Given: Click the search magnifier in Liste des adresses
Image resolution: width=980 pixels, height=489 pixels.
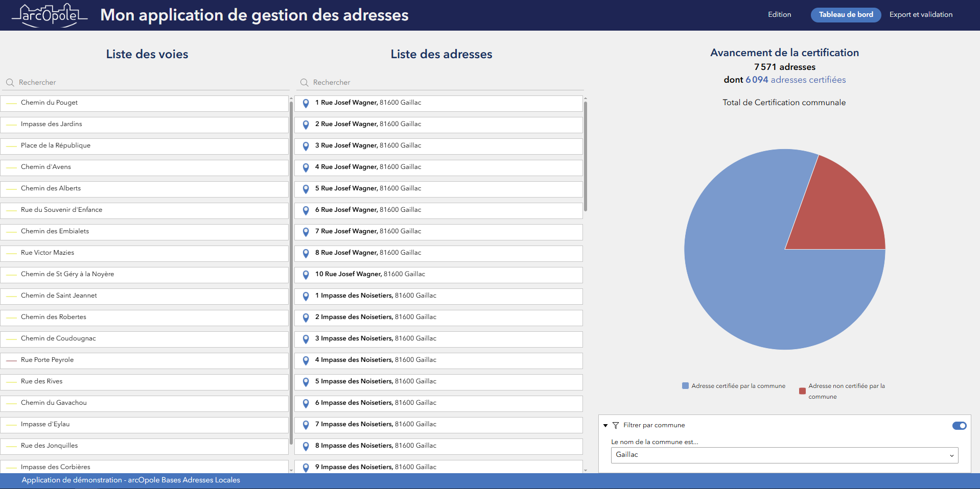Looking at the screenshot, I should click(305, 82).
